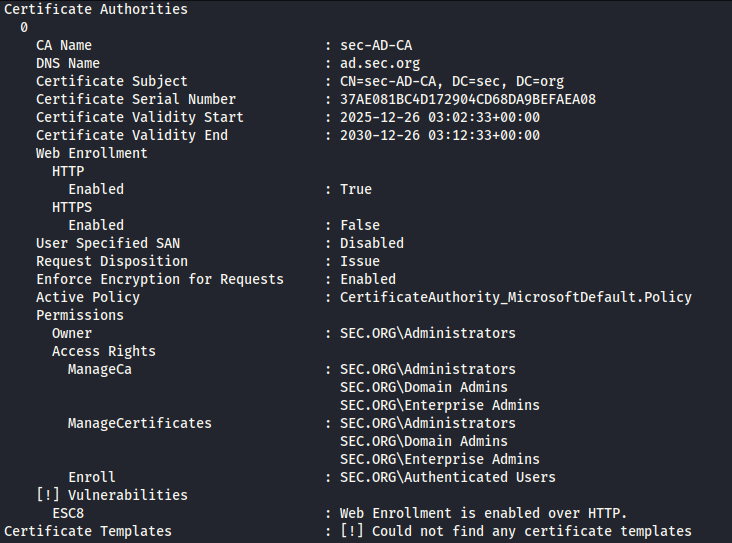The image size is (732, 543).
Task: Click the CA Name value 'sec-AD-CA'
Action: [x=376, y=45]
